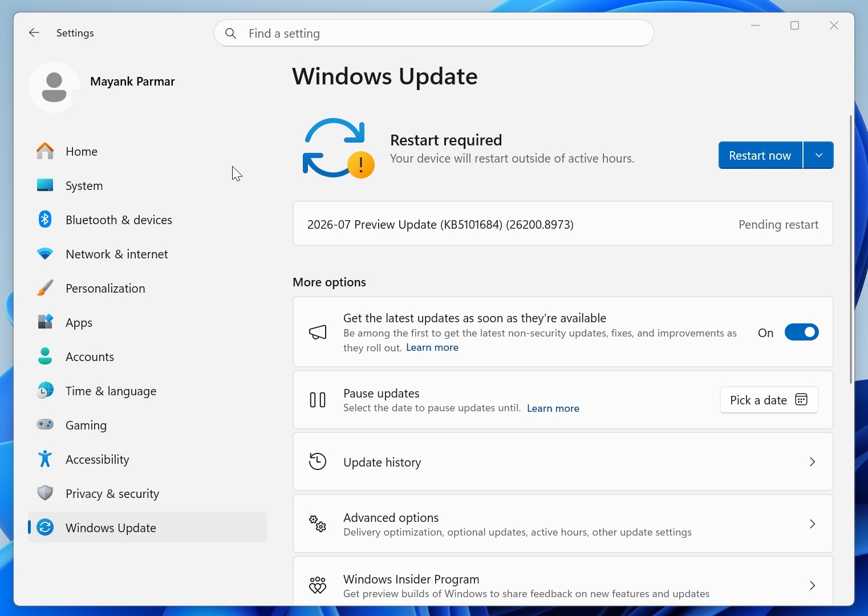
Task: Go to Apps settings
Action: (147, 322)
